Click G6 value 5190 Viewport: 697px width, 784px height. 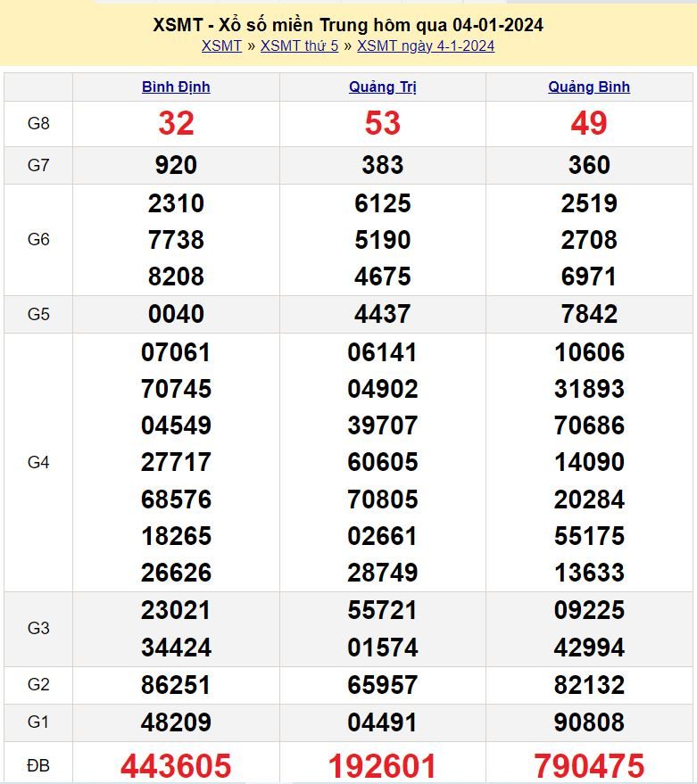pos(383,240)
